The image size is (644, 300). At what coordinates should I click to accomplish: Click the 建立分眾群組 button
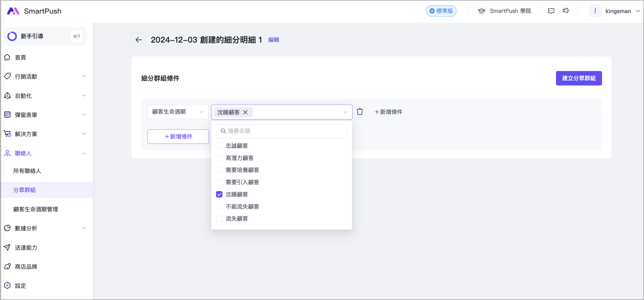pos(578,78)
